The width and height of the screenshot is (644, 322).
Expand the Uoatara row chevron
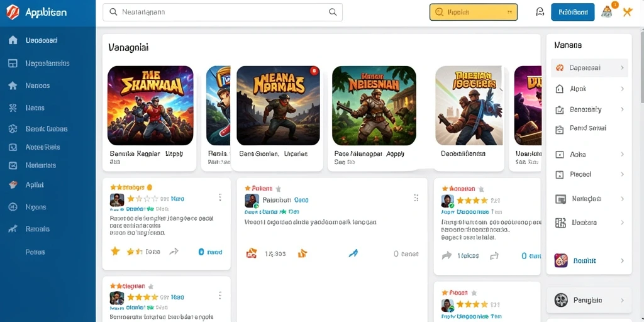622,223
